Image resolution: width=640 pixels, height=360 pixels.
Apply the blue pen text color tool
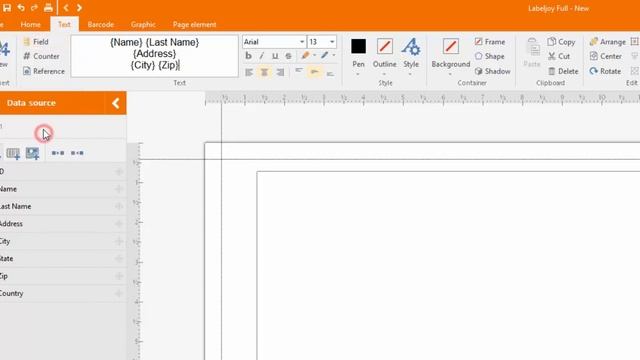[324, 55]
